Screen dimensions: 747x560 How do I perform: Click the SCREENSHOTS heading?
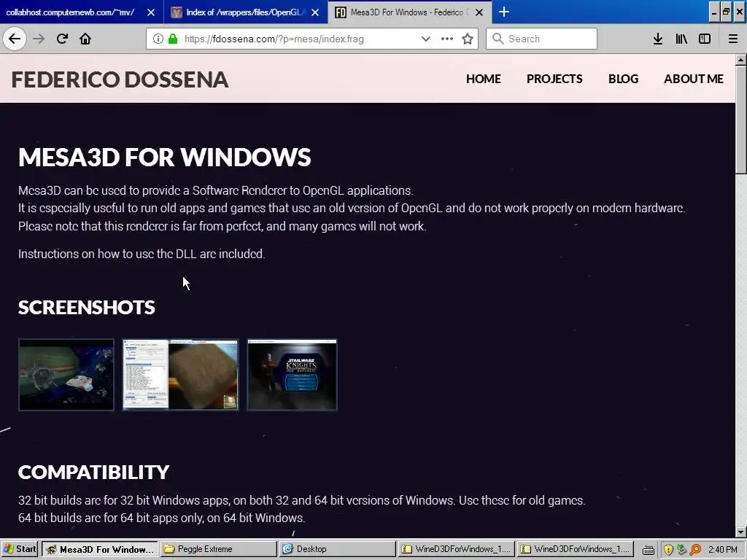87,307
